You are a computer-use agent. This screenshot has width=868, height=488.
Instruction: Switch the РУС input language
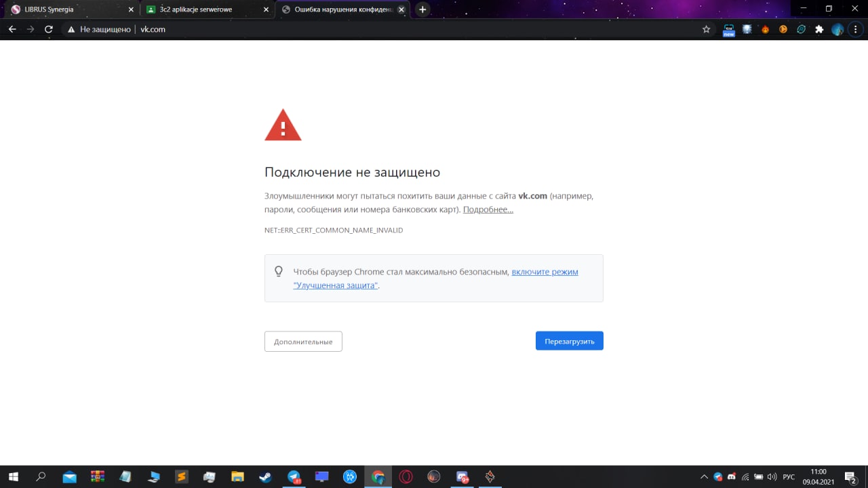tap(789, 477)
